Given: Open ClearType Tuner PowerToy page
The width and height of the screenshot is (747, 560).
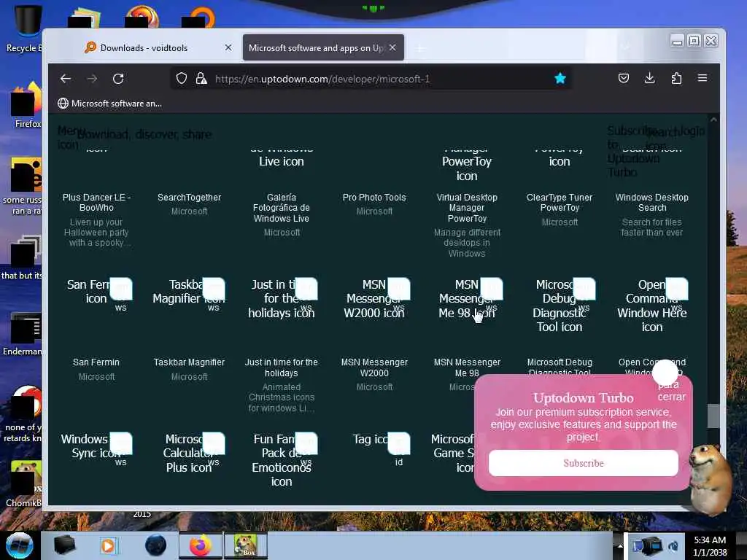Looking at the screenshot, I should [x=560, y=203].
